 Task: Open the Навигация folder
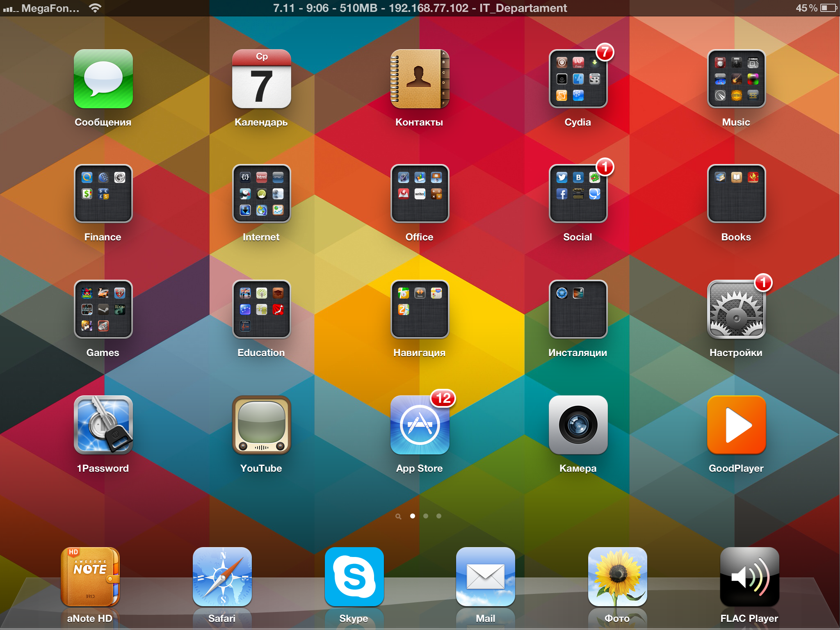420,310
